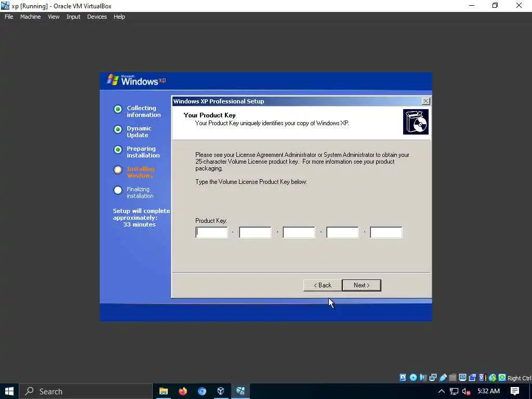Click the third Product Key field
The width and height of the screenshot is (532, 399).
coord(299,232)
